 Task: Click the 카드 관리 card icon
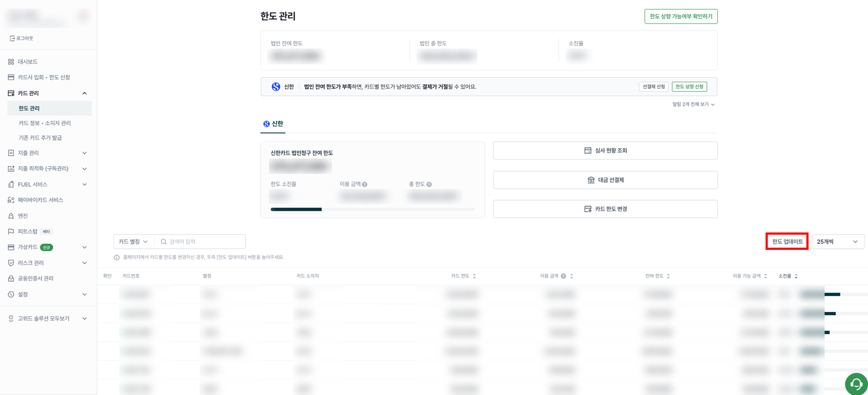(x=11, y=93)
